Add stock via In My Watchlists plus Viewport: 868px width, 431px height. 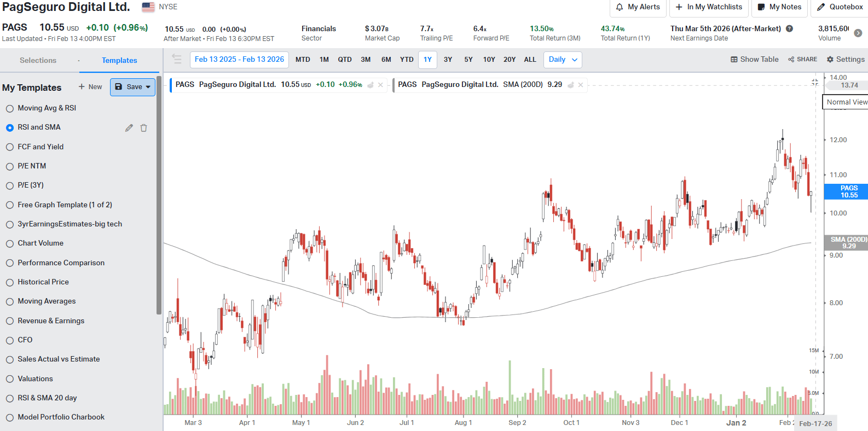709,7
